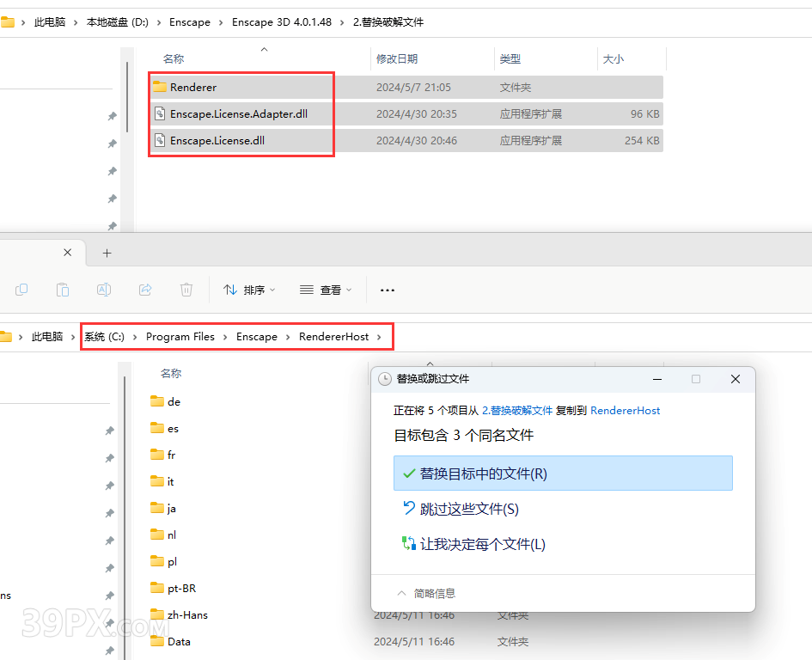
Task: Select the Renderer folder in the upper window
Action: pos(192,87)
